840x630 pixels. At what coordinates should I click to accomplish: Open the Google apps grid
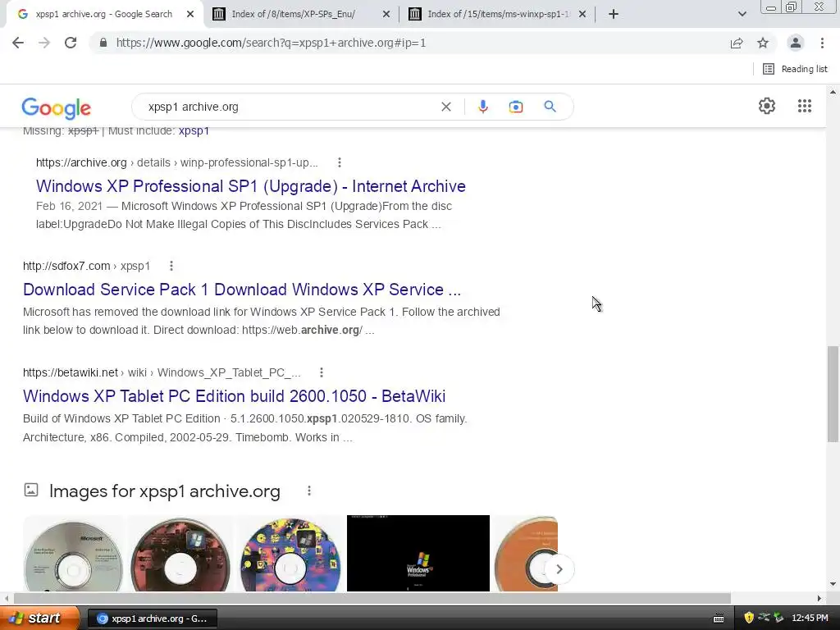[x=805, y=106]
